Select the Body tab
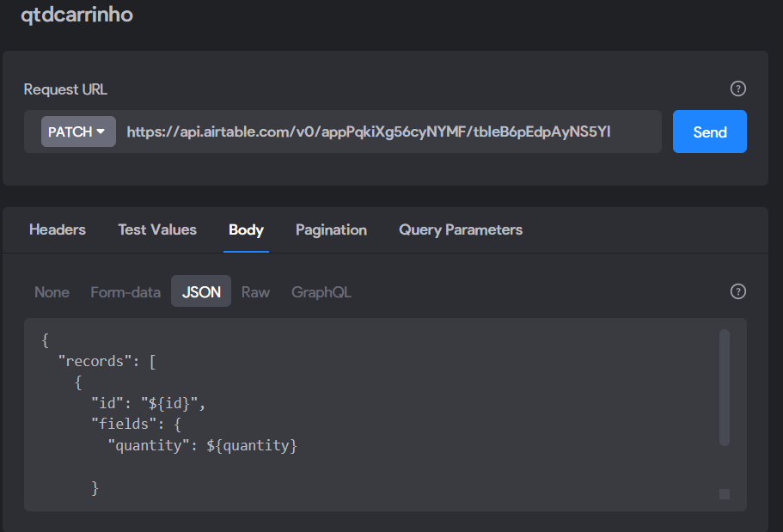The height and width of the screenshot is (532, 783). [246, 229]
